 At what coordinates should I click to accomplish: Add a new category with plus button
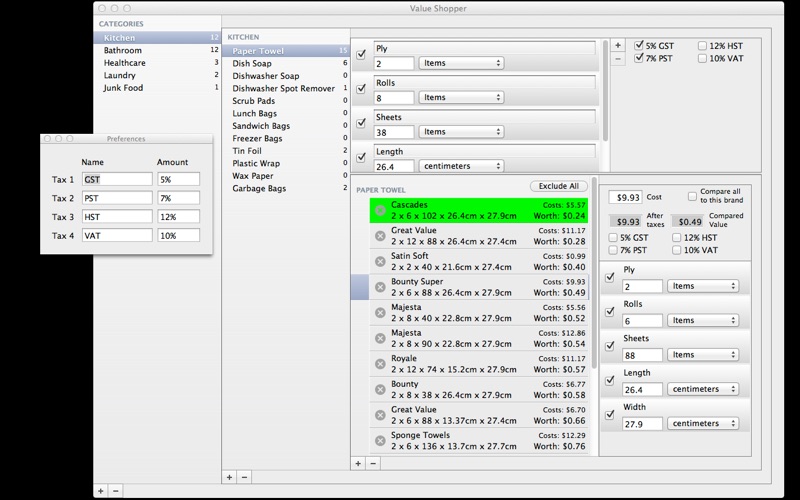point(101,491)
